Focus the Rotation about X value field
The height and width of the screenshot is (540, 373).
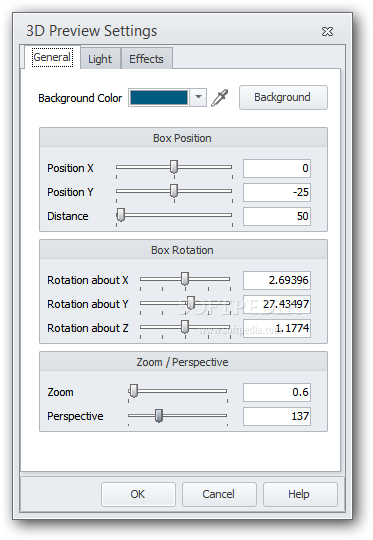coord(277,280)
